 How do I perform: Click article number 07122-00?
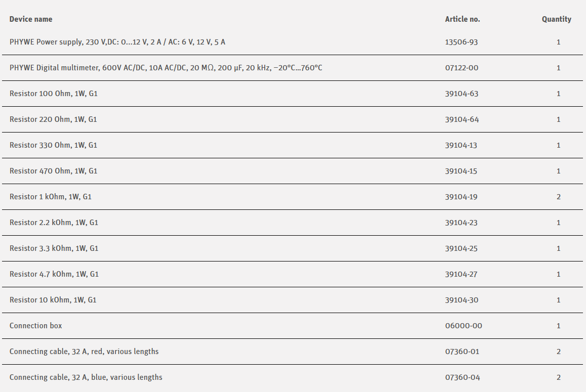(462, 68)
